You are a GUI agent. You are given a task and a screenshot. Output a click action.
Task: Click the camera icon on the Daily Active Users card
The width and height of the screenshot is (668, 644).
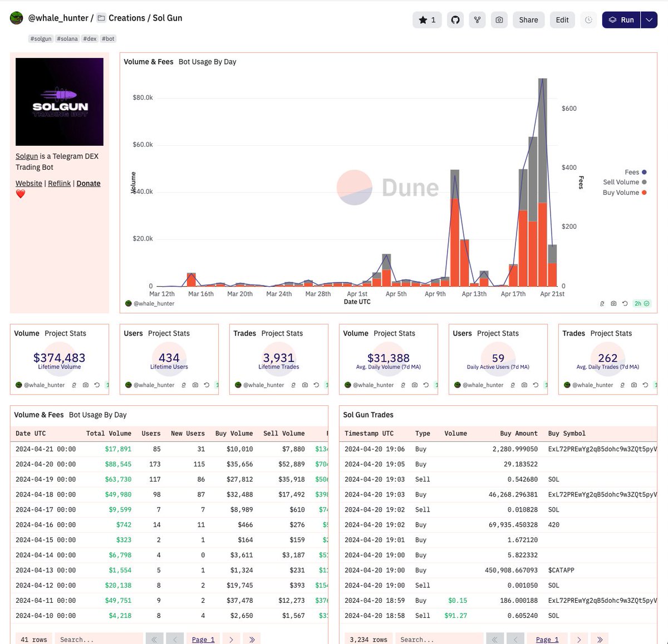(x=524, y=385)
